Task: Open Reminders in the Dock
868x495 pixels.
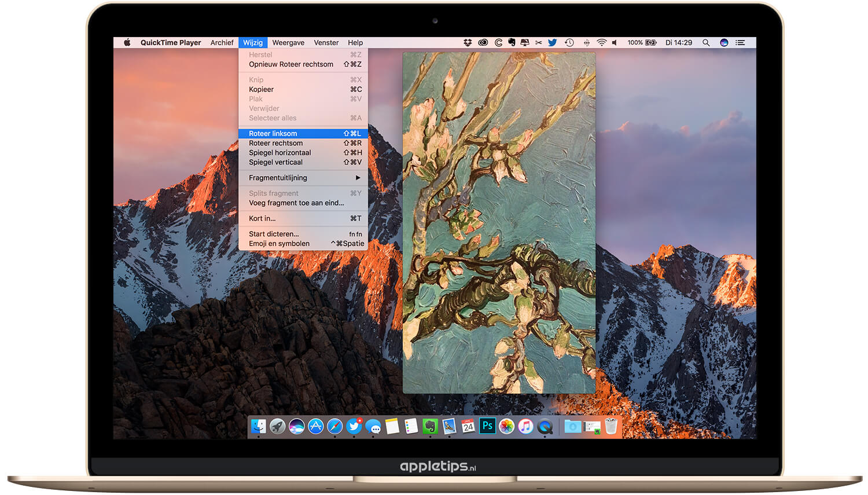Action: pos(411,427)
